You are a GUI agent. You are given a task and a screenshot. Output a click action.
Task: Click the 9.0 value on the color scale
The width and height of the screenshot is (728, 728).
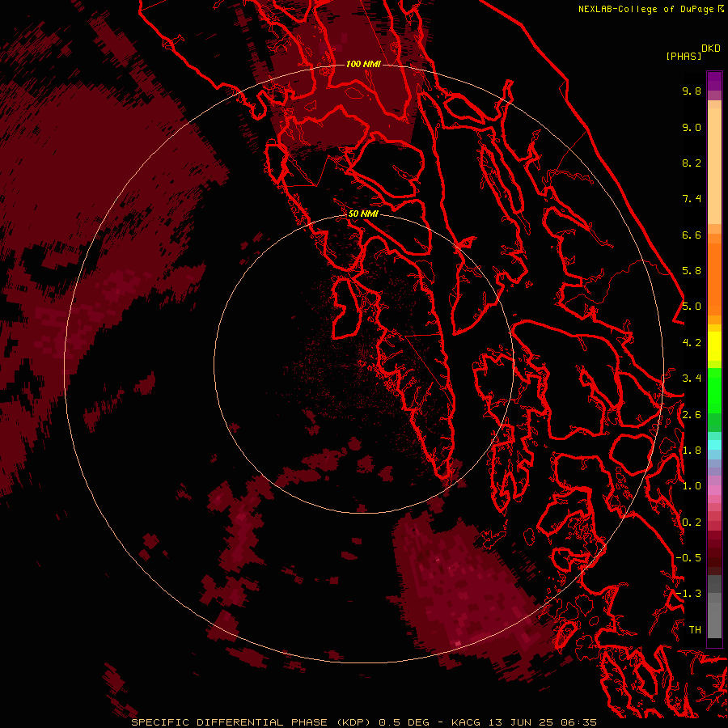(692, 127)
